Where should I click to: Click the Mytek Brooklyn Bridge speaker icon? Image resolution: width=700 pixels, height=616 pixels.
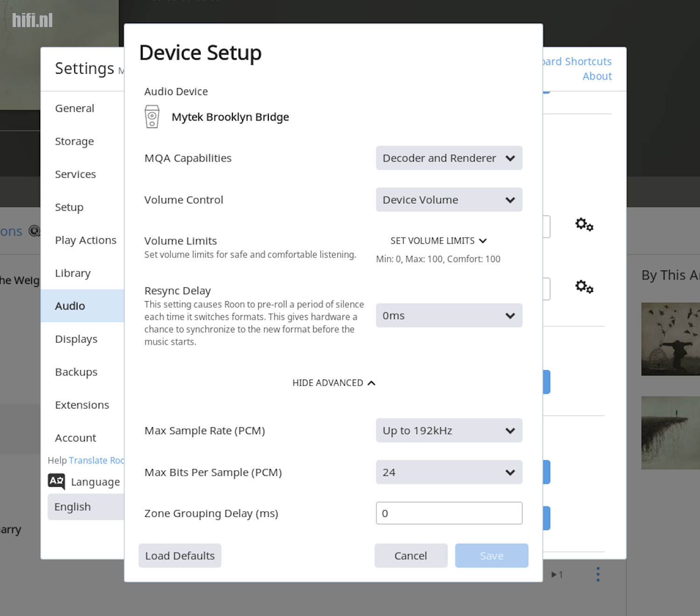click(152, 117)
